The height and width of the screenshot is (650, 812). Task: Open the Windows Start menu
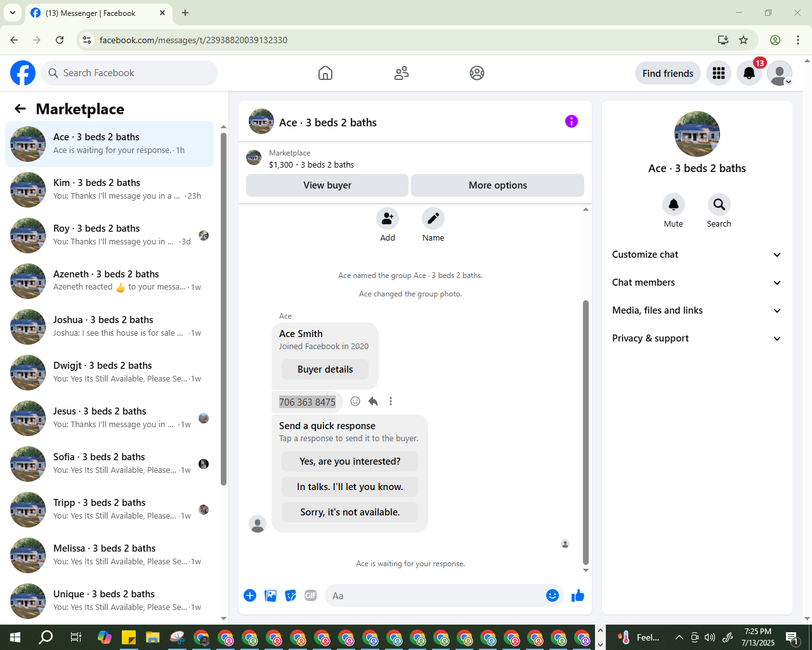point(15,637)
